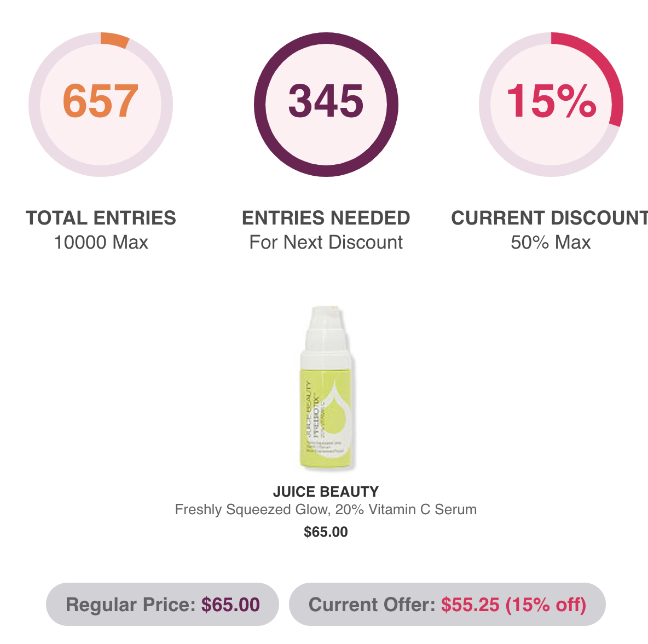Click the 50% Max label
This screenshot has height=644, width=648.
(551, 243)
